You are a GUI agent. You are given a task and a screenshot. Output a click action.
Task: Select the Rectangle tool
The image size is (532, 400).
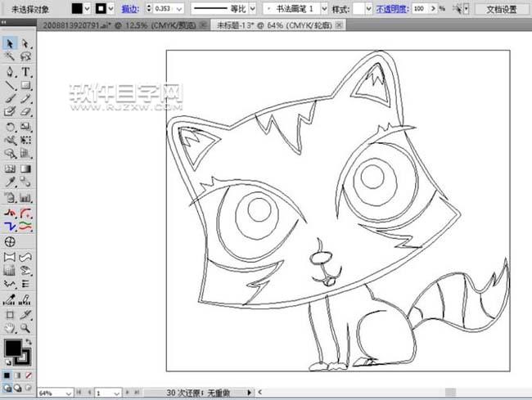[x=25, y=85]
